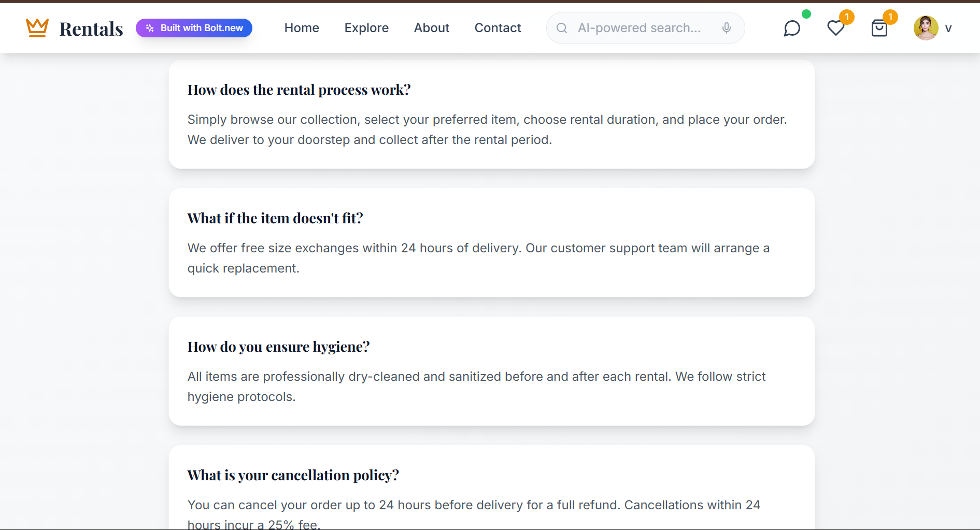
Task: Click the sparkle icon in Bolt badge
Action: click(x=150, y=28)
